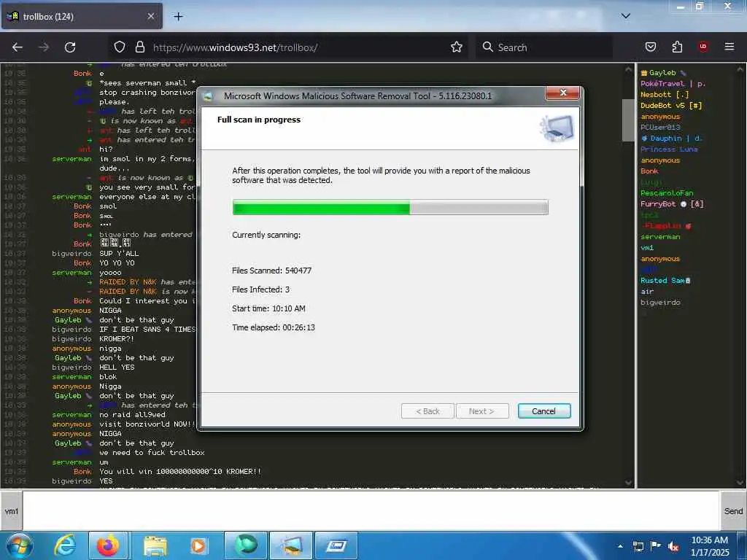Go back using the browser back arrow

[18, 47]
